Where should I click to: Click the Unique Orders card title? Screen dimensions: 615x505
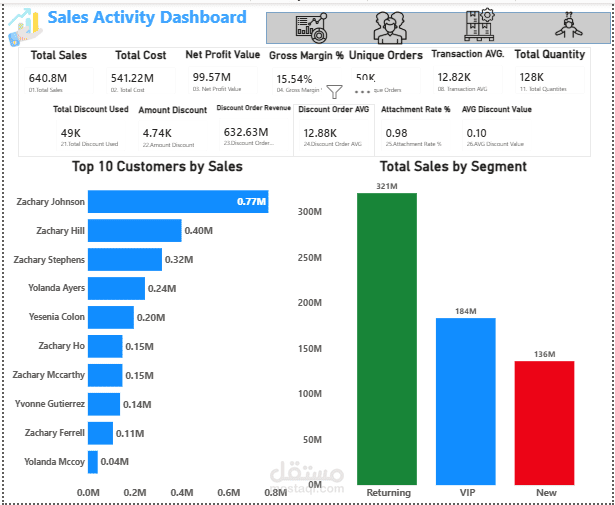pyautogui.click(x=386, y=56)
